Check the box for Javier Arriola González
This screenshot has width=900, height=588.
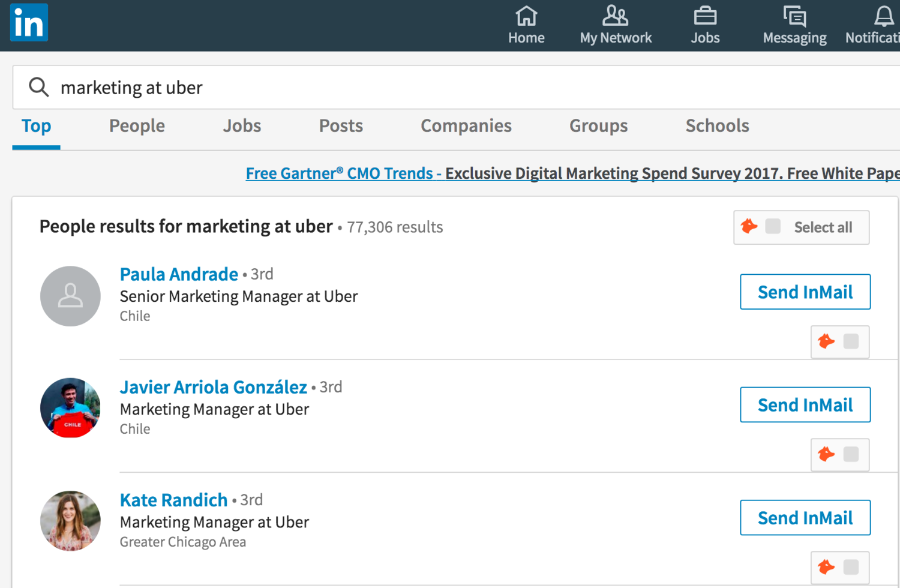tap(851, 454)
